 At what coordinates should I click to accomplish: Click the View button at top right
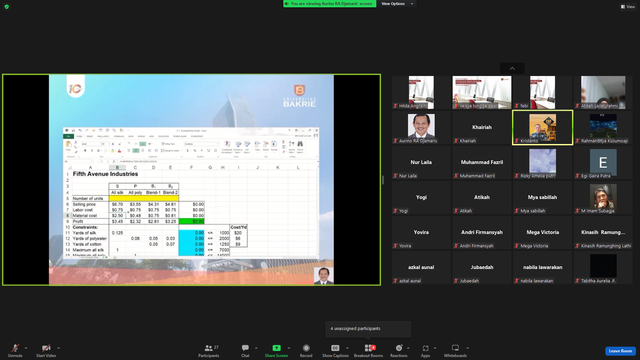[x=628, y=7]
